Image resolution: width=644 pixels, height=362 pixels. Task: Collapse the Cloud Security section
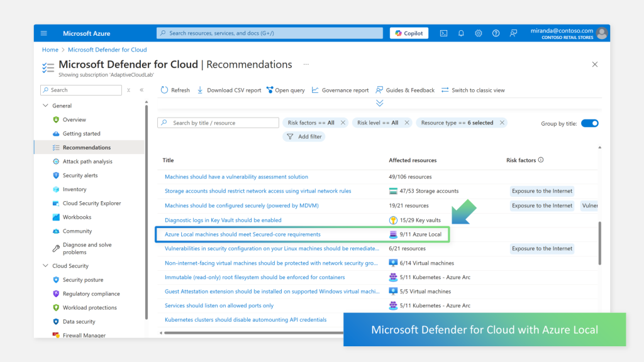[45, 266]
